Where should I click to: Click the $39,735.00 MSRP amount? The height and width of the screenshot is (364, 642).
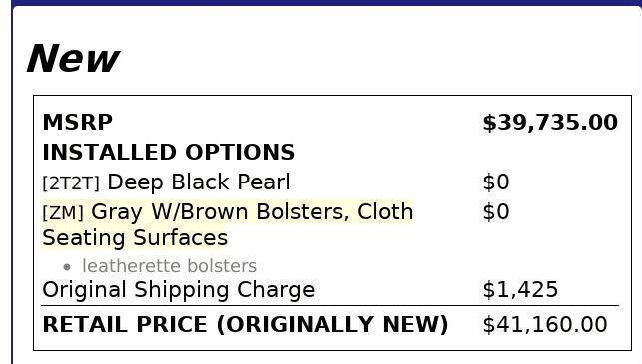click(550, 123)
